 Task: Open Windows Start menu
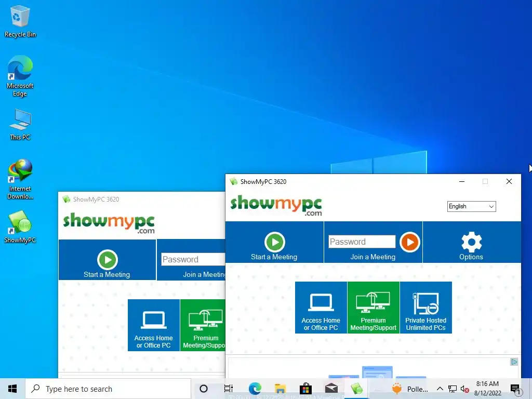(12, 389)
